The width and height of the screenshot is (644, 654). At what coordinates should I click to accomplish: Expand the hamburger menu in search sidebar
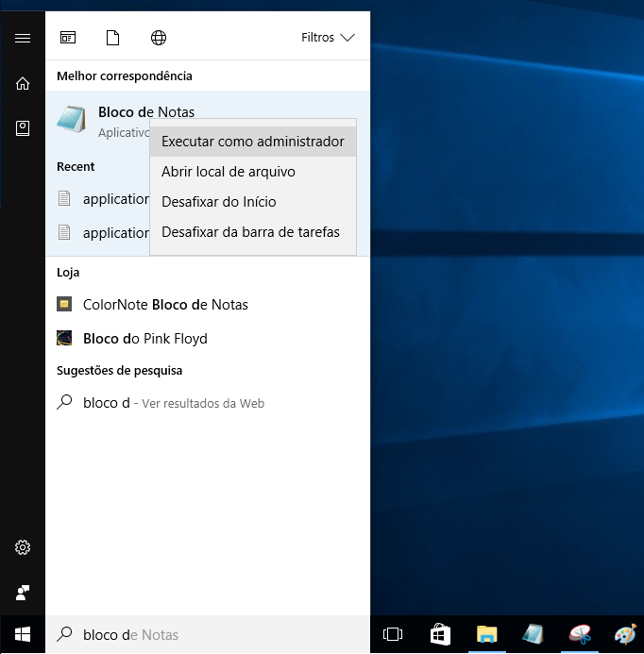[23, 39]
